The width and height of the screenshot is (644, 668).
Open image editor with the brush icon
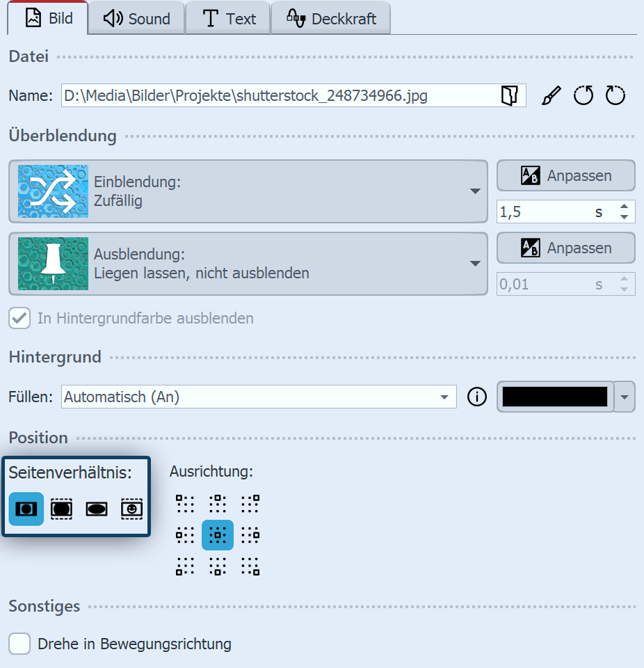[551, 96]
